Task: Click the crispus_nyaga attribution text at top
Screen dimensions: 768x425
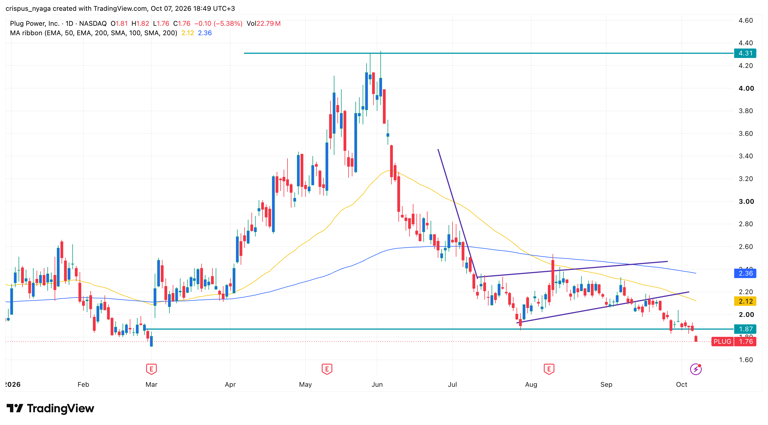Action: (x=120, y=8)
